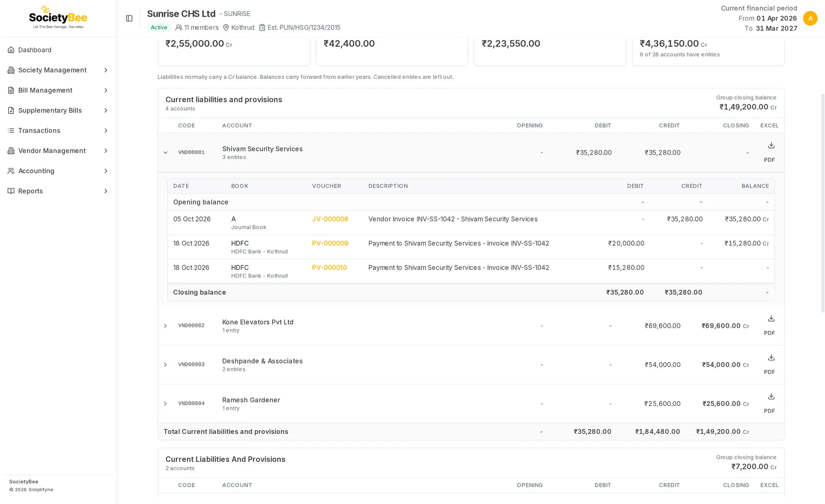The height and width of the screenshot is (504, 825).
Task: Click the SocietyBee logo
Action: [58, 18]
